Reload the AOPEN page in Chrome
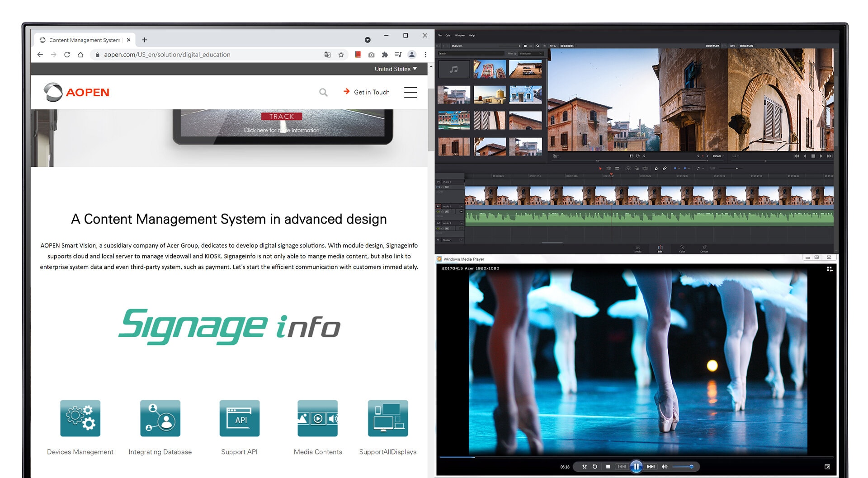The height and width of the screenshot is (478, 868). pyautogui.click(x=67, y=55)
